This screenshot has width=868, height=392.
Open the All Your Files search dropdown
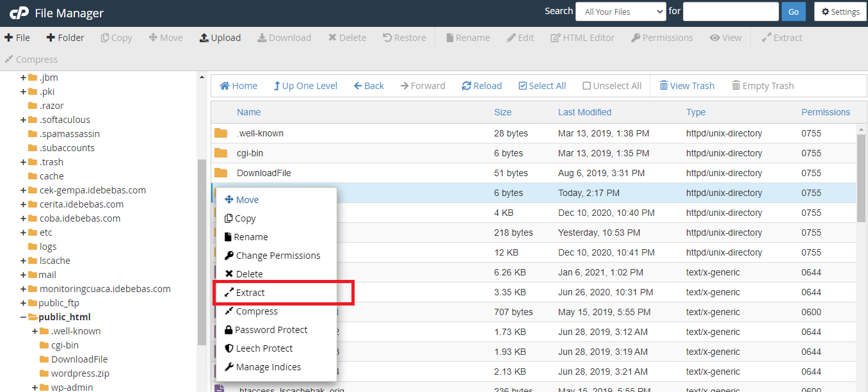pos(620,12)
